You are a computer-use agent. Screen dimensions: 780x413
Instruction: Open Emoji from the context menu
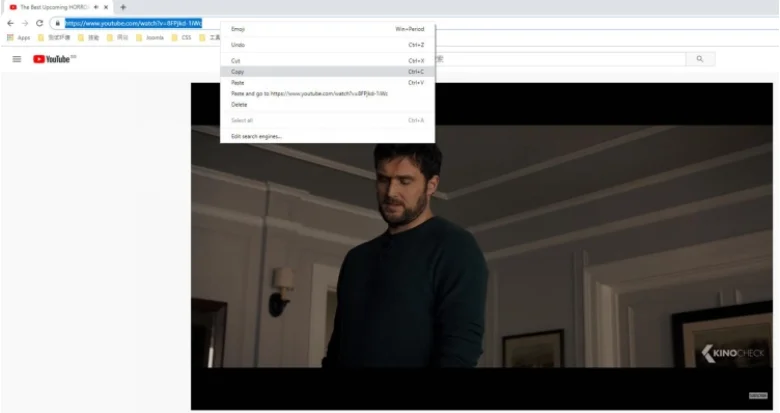coord(238,29)
